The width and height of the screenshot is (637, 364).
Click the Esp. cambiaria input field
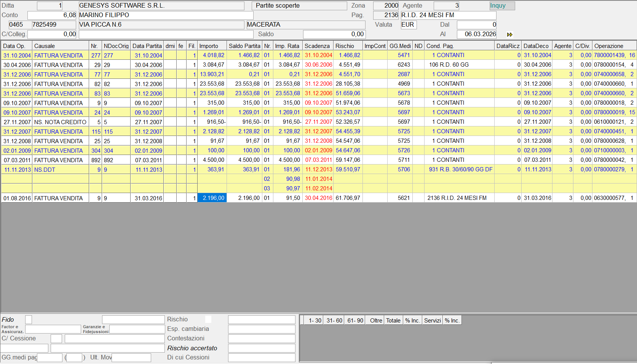(262, 329)
